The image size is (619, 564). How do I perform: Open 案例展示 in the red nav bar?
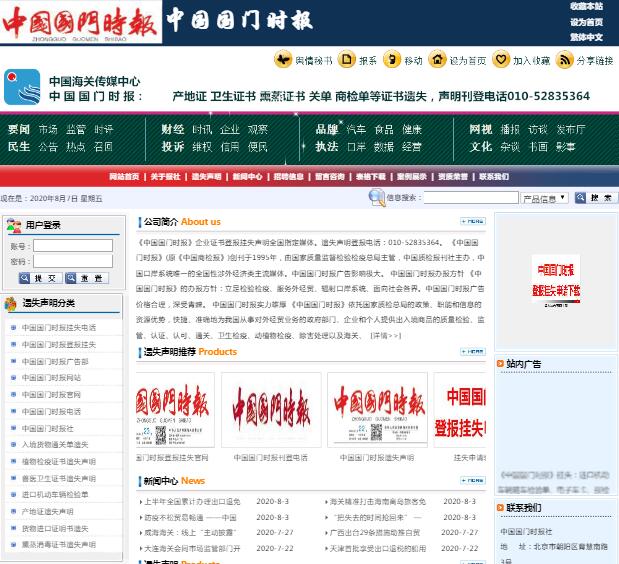tap(412, 176)
